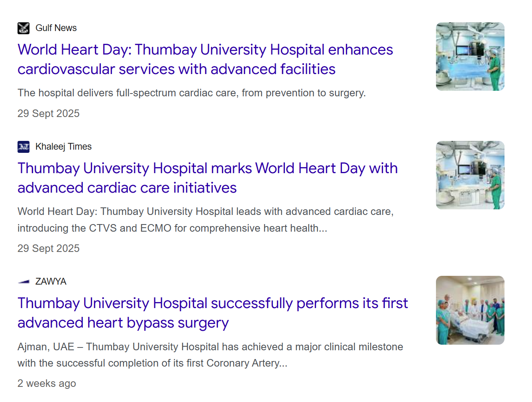Image resolution: width=532 pixels, height=402 pixels.
Task: Click the Gulf News 29 Sept 2025 date
Action: 48,114
